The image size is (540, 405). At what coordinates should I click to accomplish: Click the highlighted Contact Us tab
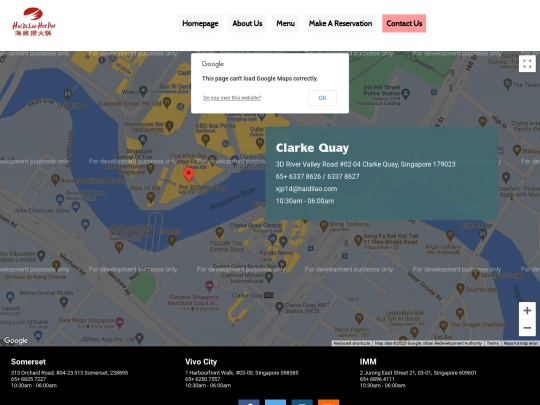[x=404, y=23]
